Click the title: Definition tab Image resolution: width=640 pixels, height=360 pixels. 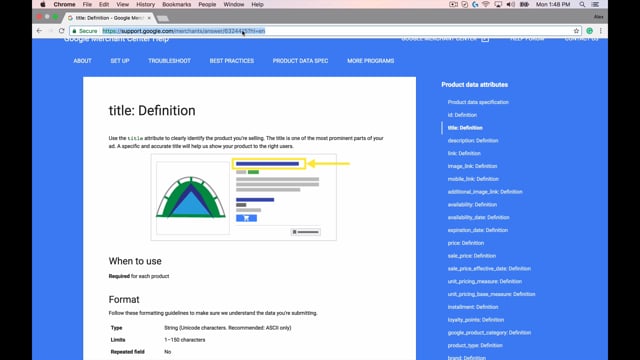coord(108,18)
